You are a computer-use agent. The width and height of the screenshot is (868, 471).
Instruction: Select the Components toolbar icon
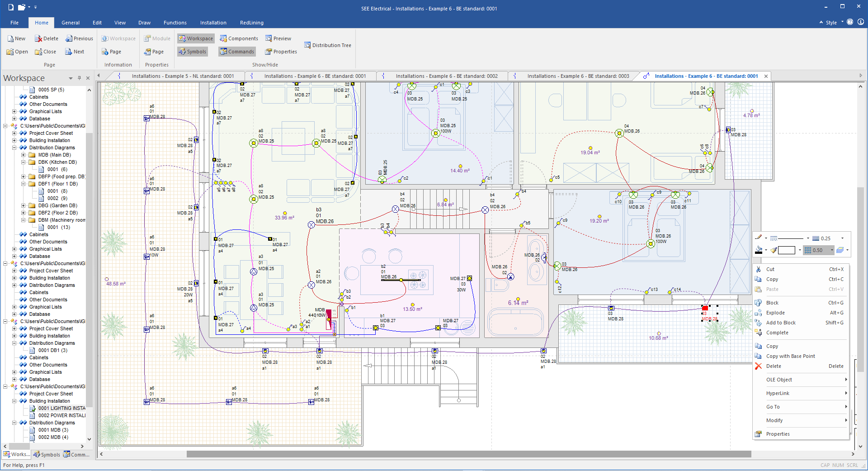click(239, 38)
